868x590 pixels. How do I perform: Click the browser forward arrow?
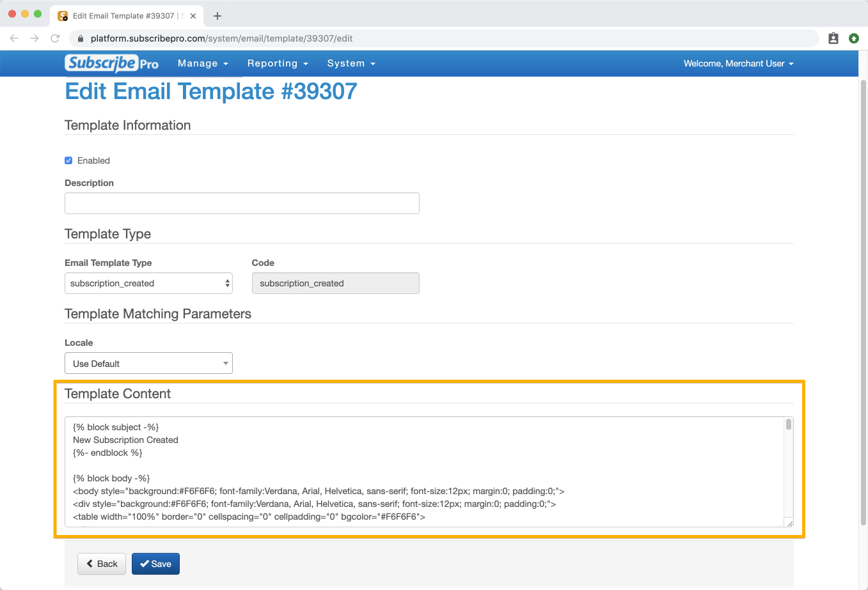point(35,38)
